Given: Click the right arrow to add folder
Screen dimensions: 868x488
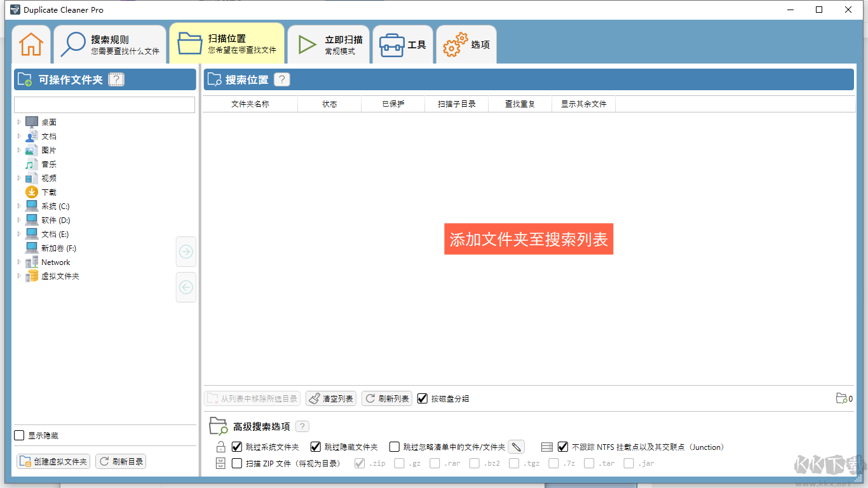Looking at the screenshot, I should 186,252.
